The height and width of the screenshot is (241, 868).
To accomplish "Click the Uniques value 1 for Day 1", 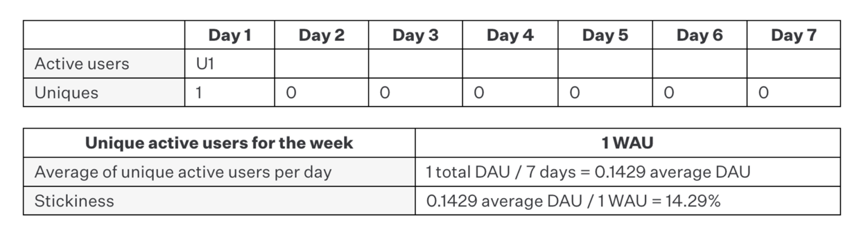I will tap(199, 93).
